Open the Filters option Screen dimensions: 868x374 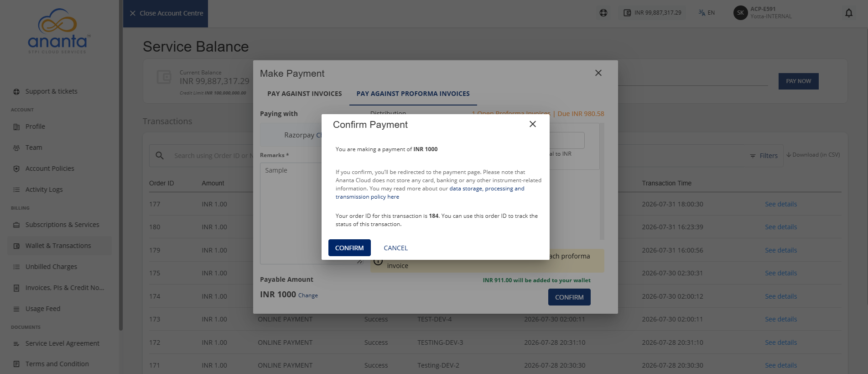pos(764,156)
